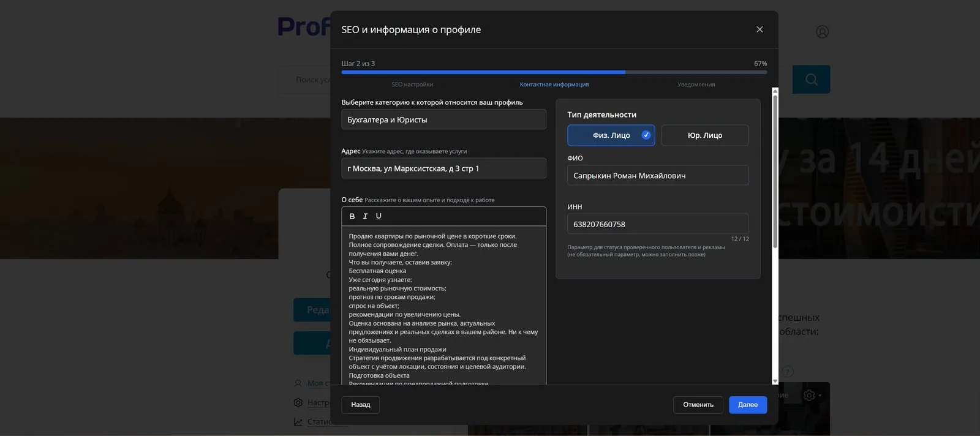Image resolution: width=980 pixels, height=436 pixels.
Task: Open the gear settings icon on the background page
Action: pos(809,396)
